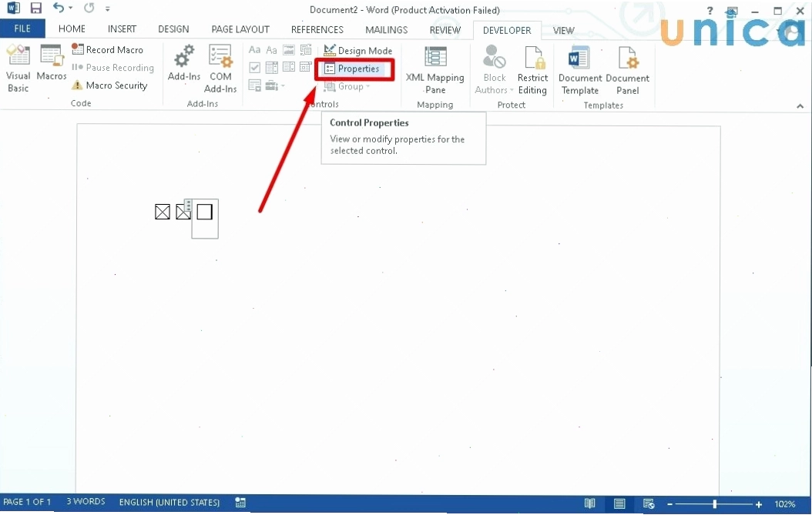Switch to Print Layout view
Screen dimensions: 812x515
tap(619, 503)
